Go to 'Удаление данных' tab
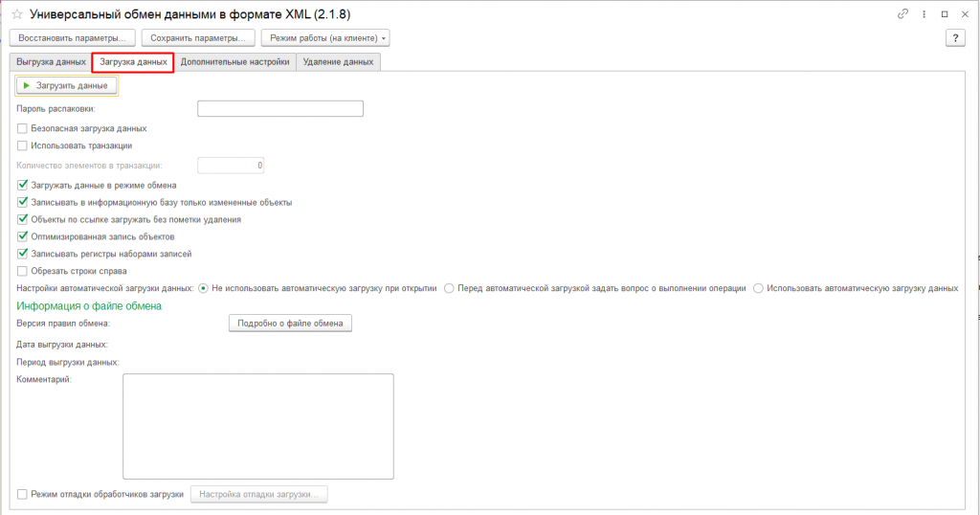980x515 pixels. (338, 62)
